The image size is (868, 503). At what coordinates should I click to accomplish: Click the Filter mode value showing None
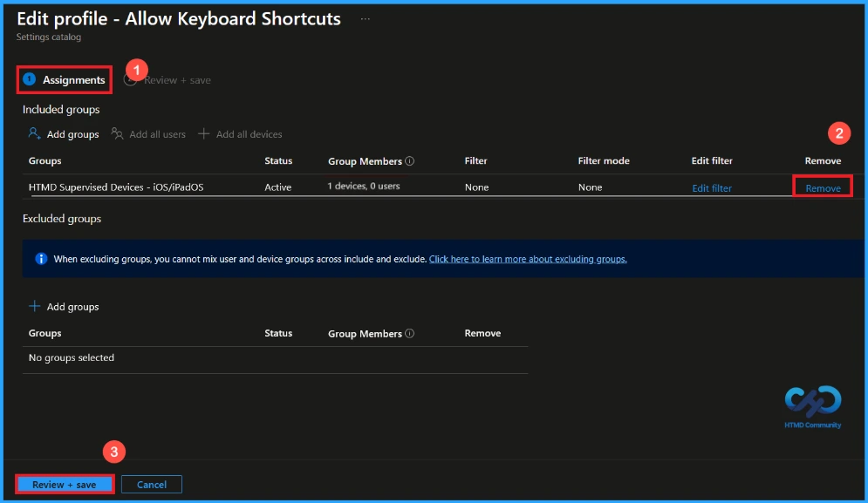click(590, 187)
